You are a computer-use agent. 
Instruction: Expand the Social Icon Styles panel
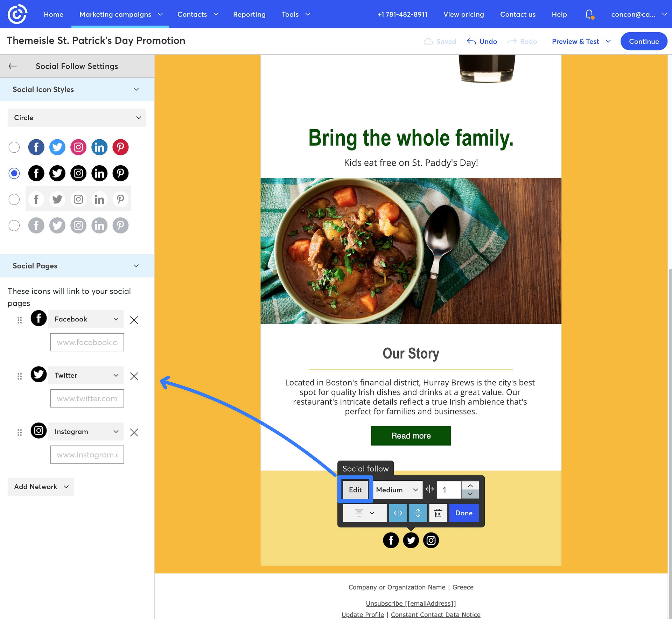[136, 89]
